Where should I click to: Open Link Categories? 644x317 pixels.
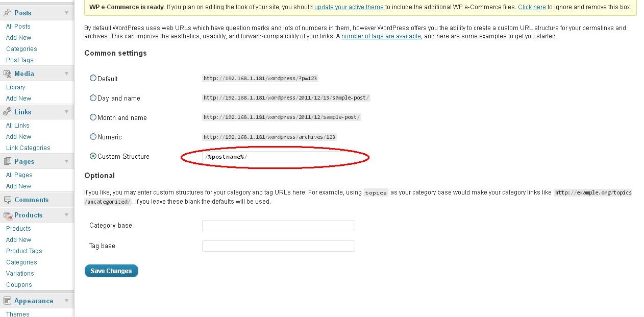28,148
